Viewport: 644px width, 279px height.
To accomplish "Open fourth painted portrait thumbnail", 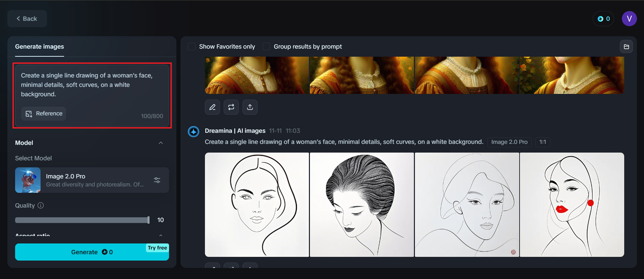I will pyautogui.click(x=572, y=75).
